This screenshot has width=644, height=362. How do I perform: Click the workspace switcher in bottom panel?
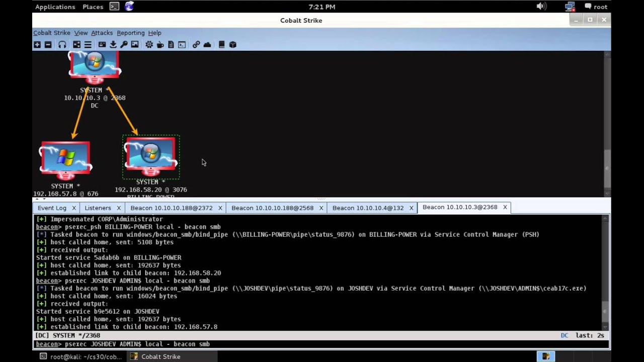pyautogui.click(x=545, y=356)
